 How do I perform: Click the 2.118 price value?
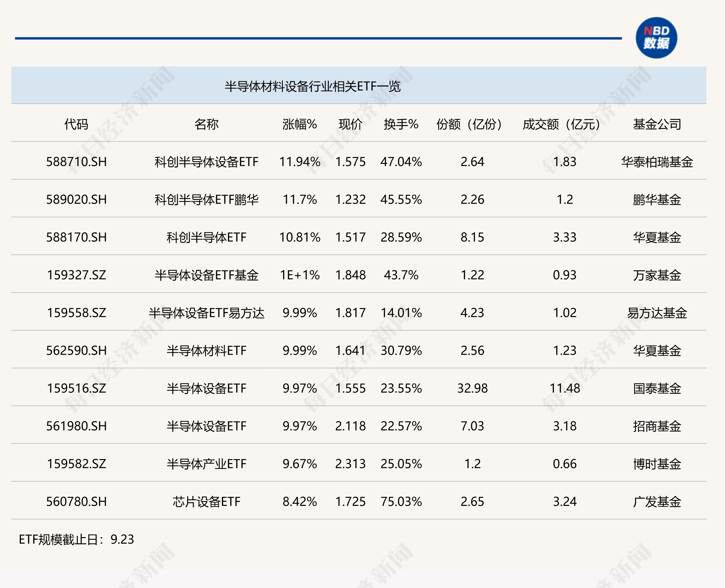click(x=350, y=426)
